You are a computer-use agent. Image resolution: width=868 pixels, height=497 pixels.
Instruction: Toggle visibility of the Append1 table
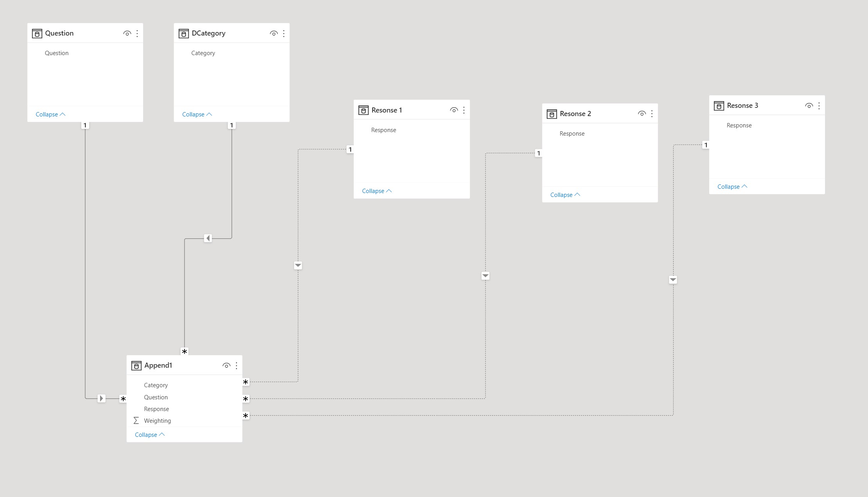tap(226, 366)
